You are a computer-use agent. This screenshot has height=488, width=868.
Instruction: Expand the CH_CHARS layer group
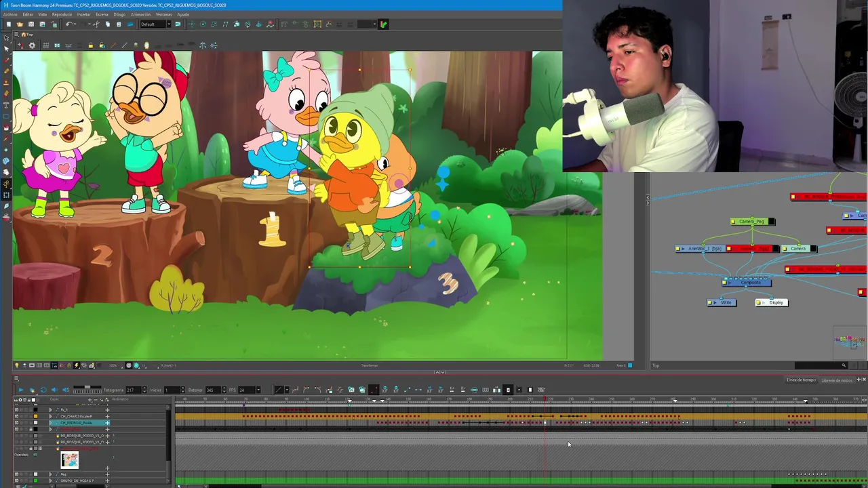pos(50,416)
